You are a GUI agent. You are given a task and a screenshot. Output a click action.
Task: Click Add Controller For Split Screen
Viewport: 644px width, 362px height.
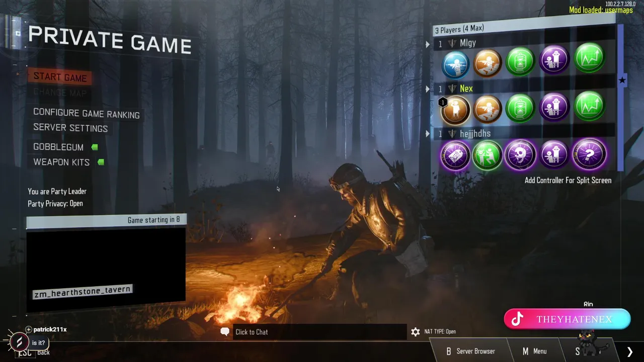point(568,180)
